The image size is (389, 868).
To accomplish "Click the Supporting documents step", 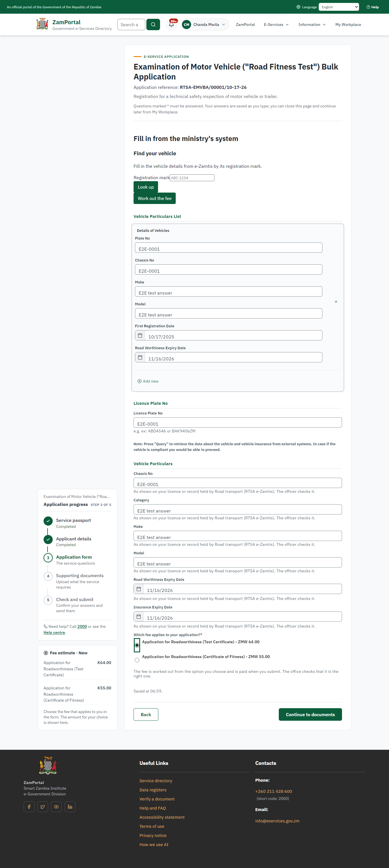I will 77,581.
